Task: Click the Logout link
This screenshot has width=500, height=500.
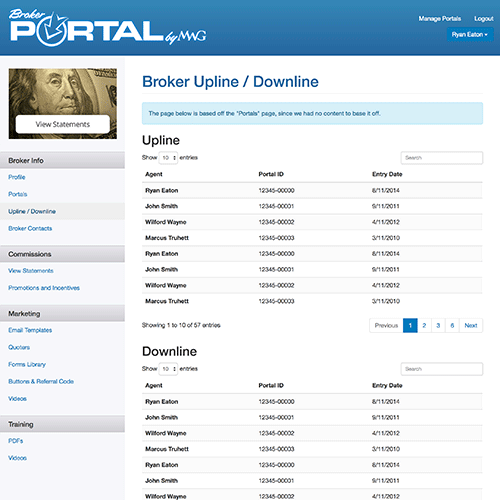Action: tap(484, 19)
